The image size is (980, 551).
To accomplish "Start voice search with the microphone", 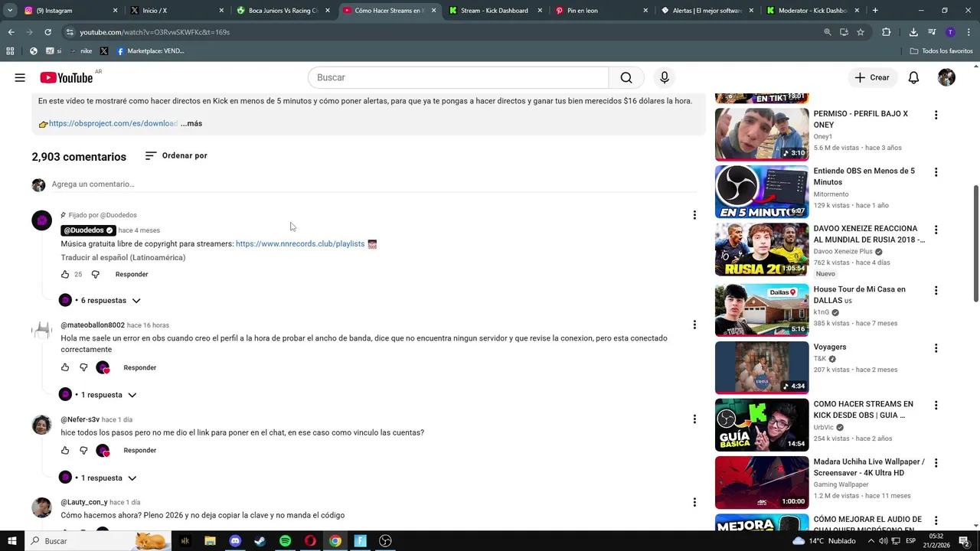I will click(665, 77).
